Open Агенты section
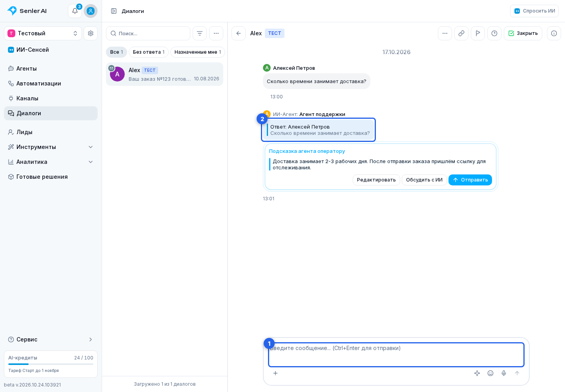 coord(51,69)
